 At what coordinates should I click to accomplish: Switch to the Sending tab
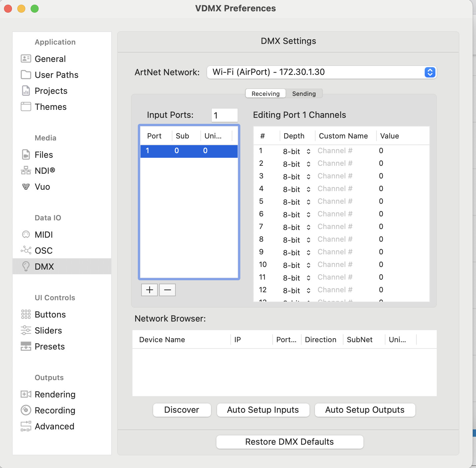304,94
